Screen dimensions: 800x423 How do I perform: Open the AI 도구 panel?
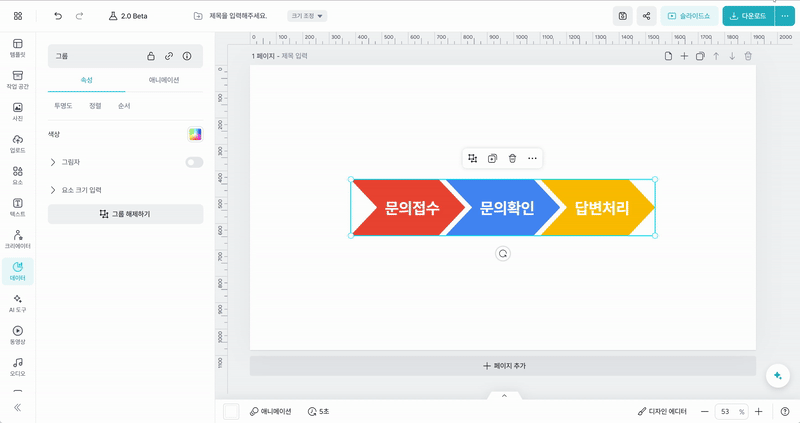pos(18,303)
